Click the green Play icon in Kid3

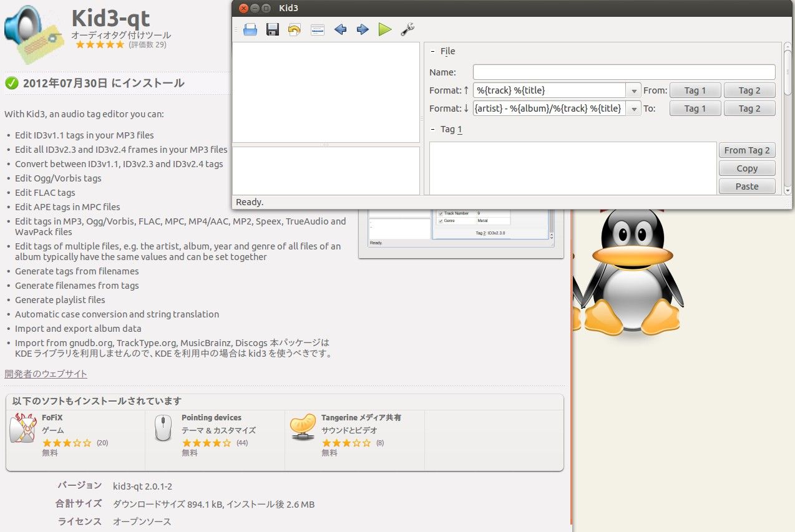pyautogui.click(x=385, y=29)
